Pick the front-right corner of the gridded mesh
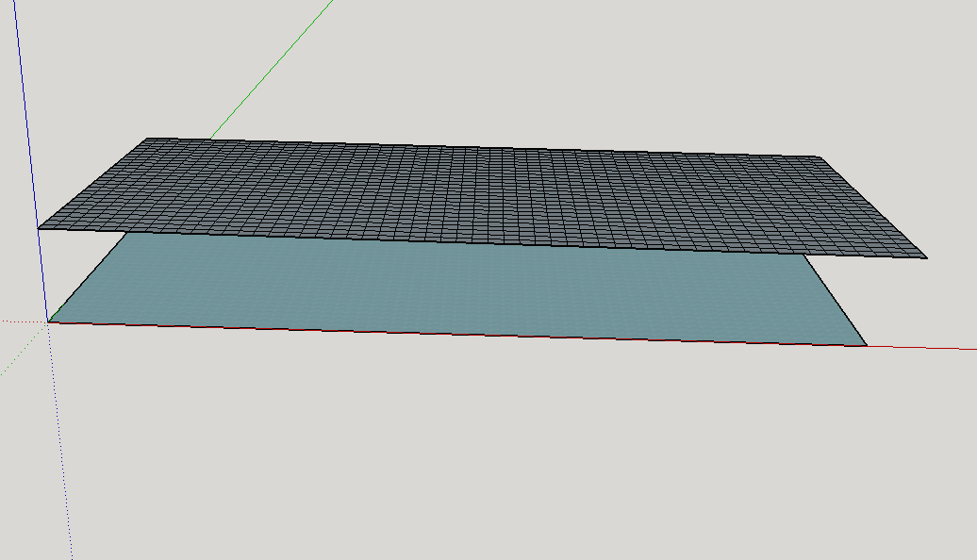 927,257
